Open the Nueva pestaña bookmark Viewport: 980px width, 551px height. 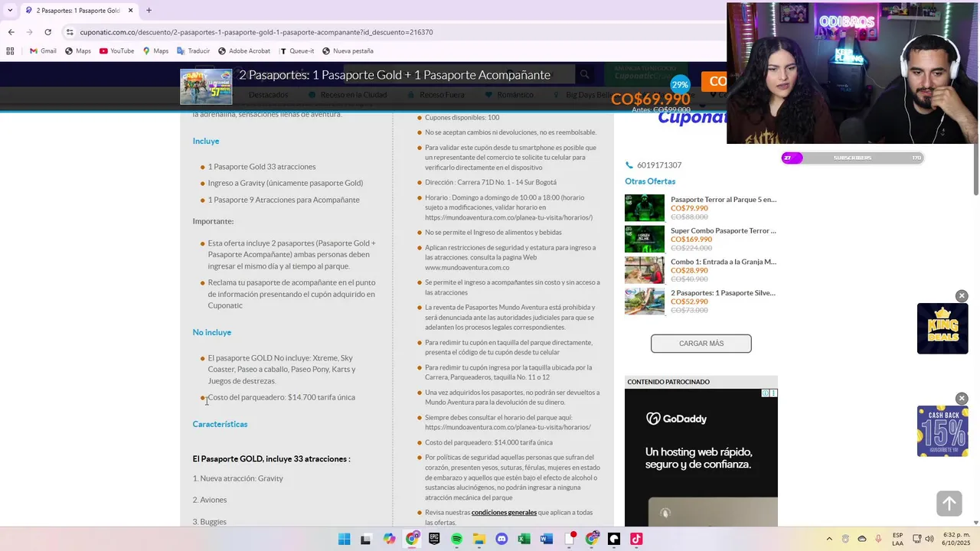click(x=348, y=51)
